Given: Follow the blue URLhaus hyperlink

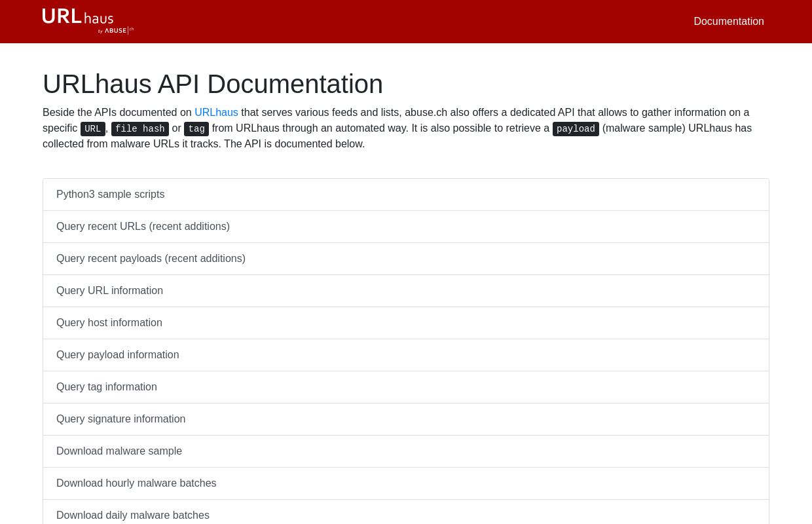Looking at the screenshot, I should 216,113.
